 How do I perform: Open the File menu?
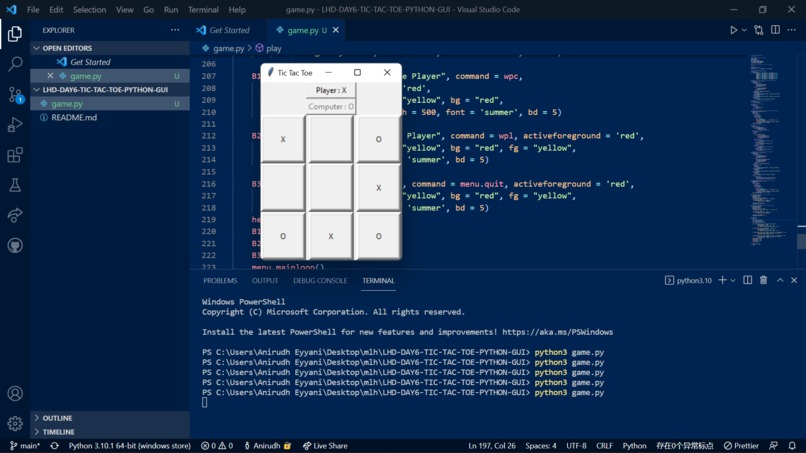coord(33,10)
